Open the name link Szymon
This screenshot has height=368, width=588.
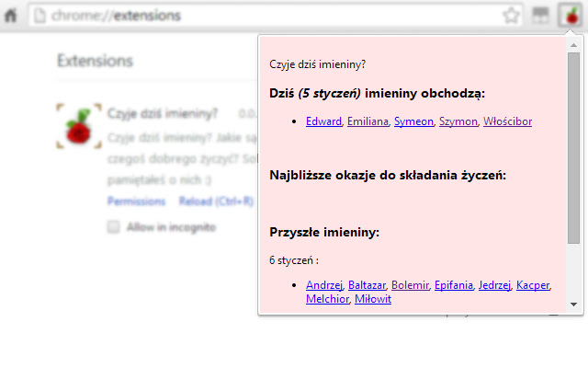click(x=458, y=121)
